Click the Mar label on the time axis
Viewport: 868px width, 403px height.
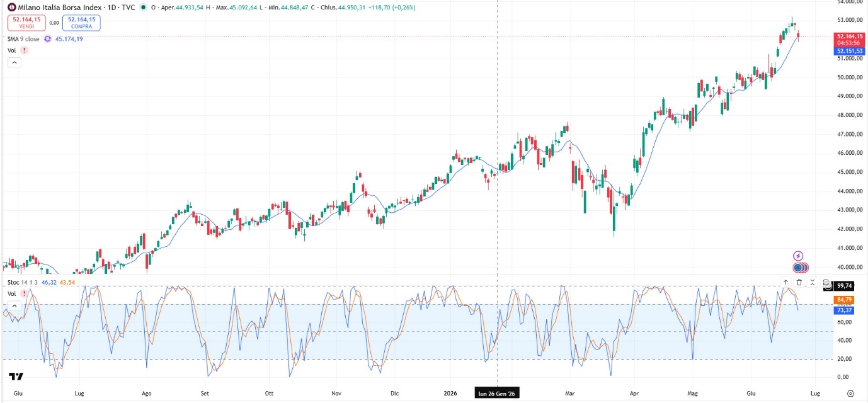click(x=571, y=394)
